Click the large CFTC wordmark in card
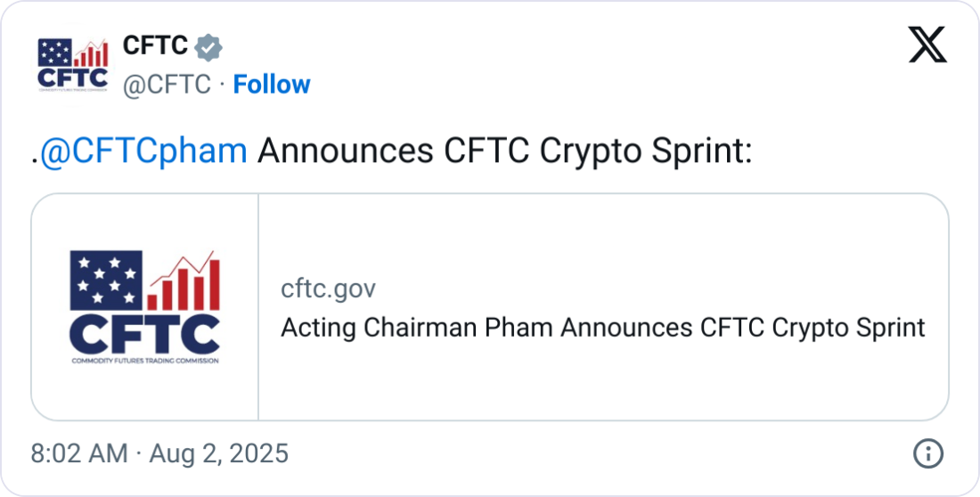Viewport: 980px width, 497px height. (x=144, y=335)
